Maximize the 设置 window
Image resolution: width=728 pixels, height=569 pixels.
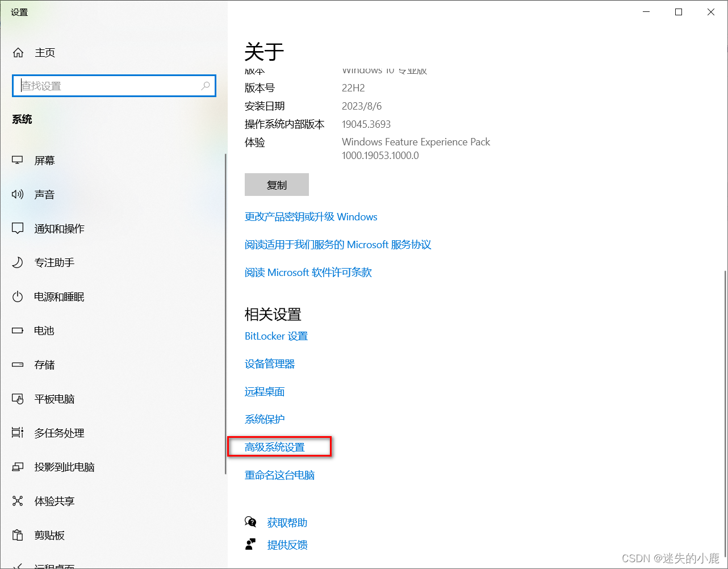679,12
